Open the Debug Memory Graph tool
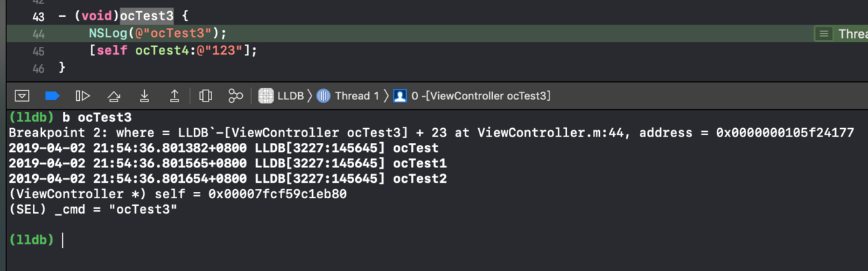868x271 pixels. (236, 96)
